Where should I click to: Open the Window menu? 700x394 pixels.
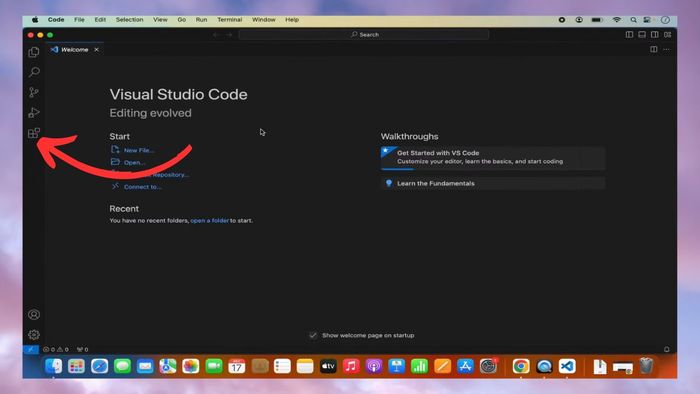(263, 20)
